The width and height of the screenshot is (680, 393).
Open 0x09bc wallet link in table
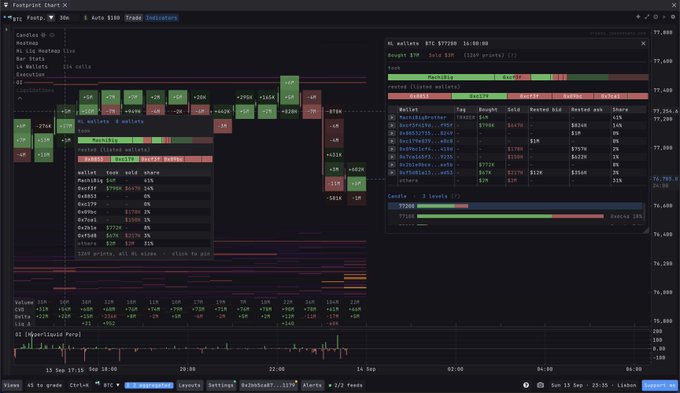pos(425,149)
